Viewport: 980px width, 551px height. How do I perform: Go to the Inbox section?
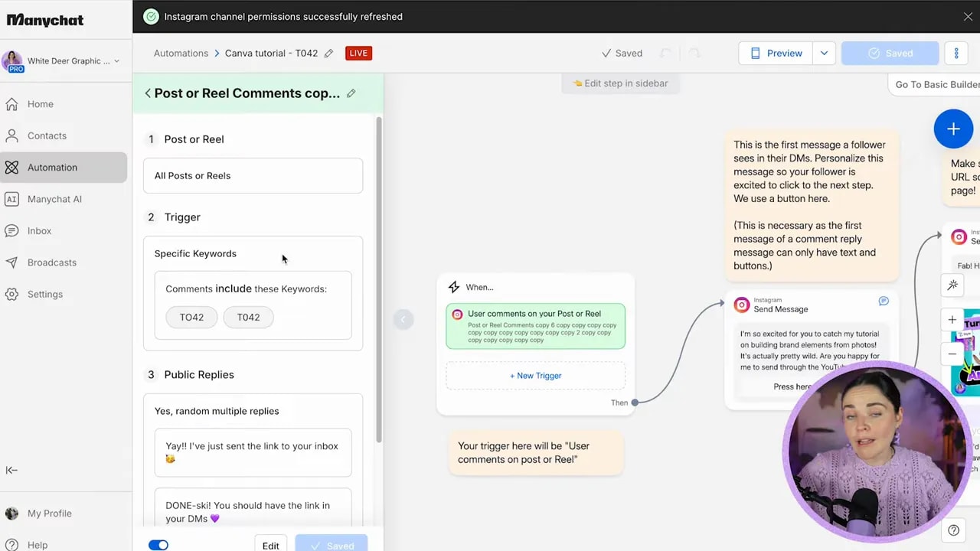(39, 230)
